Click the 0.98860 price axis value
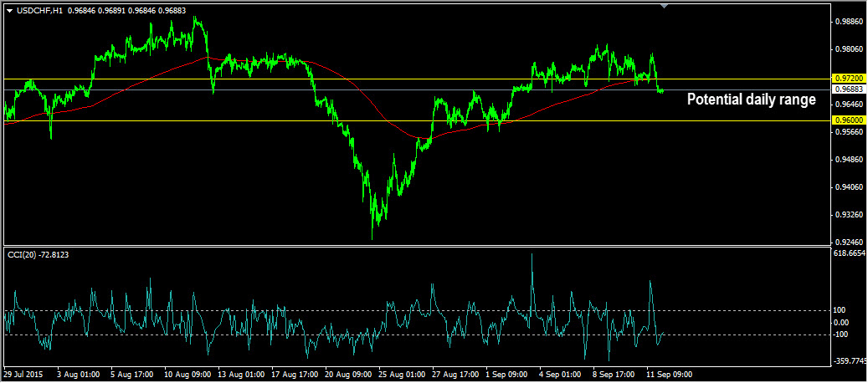 (x=851, y=22)
